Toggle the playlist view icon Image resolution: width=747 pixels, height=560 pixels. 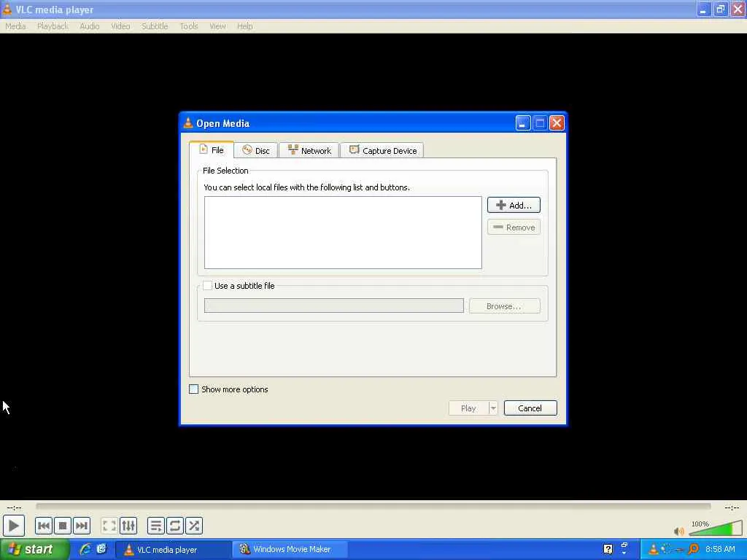pos(156,526)
